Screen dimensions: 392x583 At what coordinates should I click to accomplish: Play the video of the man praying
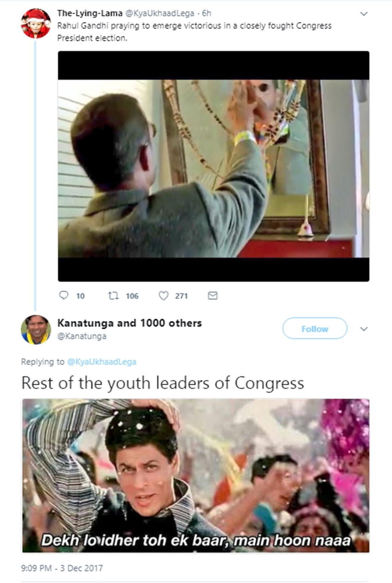click(213, 166)
